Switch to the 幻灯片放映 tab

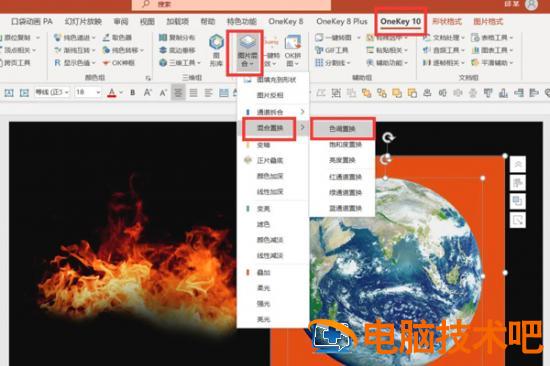point(83,21)
